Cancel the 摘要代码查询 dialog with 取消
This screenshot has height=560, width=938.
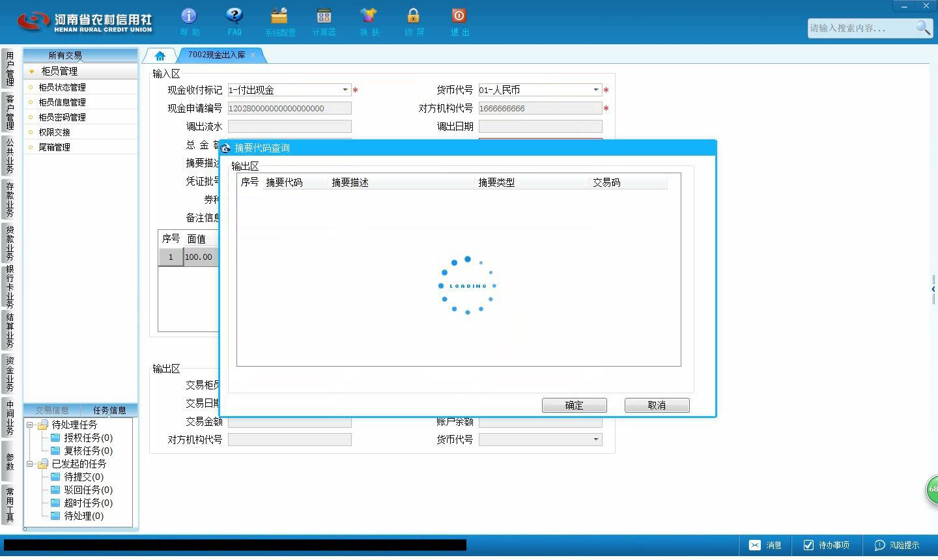[657, 405]
